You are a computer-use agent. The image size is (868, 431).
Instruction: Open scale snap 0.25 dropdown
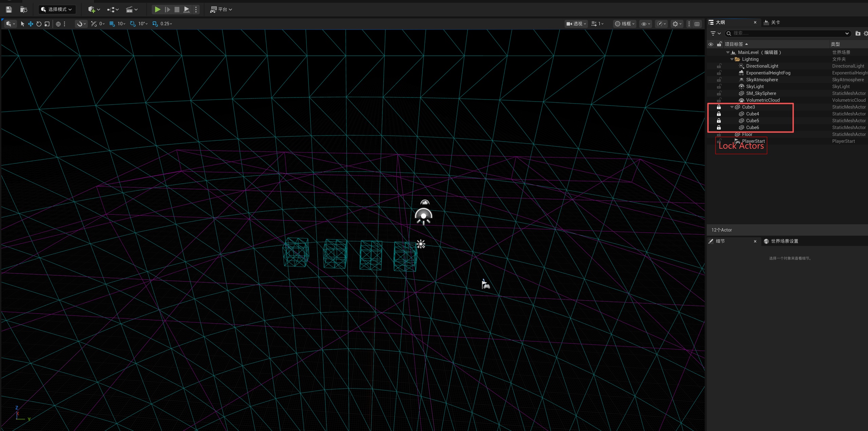pyautogui.click(x=166, y=24)
